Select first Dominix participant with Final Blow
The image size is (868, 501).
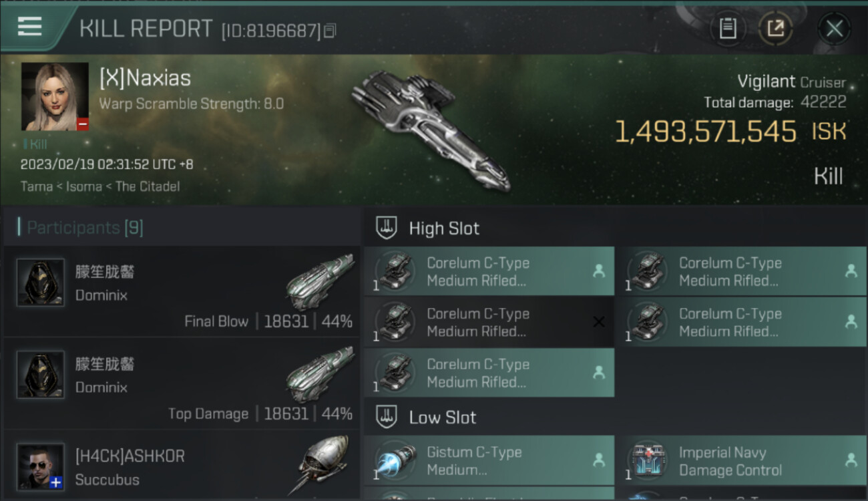coord(182,291)
